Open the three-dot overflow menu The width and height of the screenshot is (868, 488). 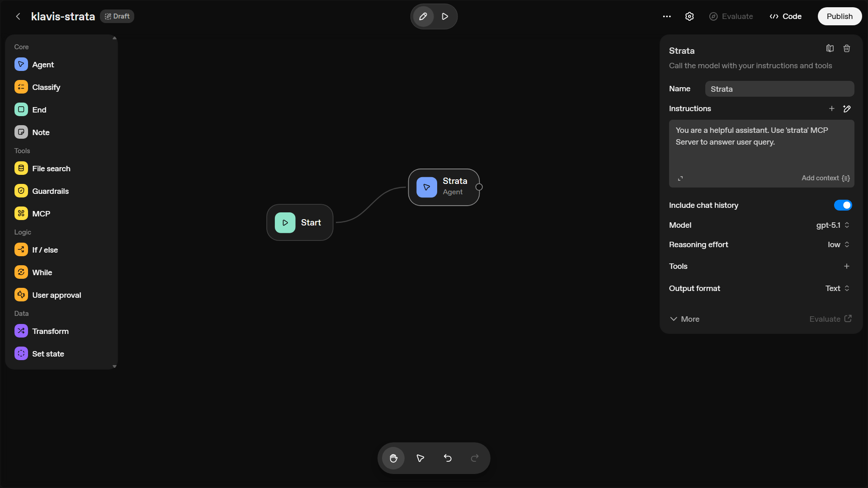click(x=667, y=16)
